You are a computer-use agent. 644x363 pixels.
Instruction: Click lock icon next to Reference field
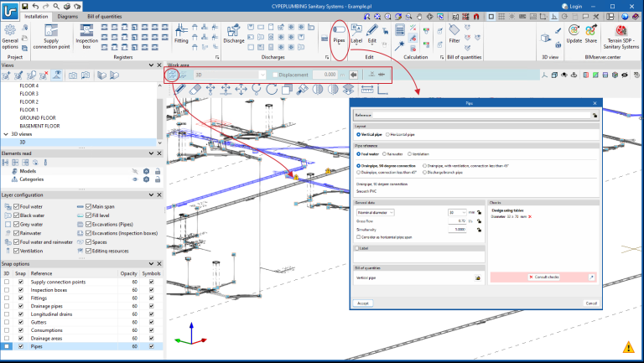tap(595, 116)
